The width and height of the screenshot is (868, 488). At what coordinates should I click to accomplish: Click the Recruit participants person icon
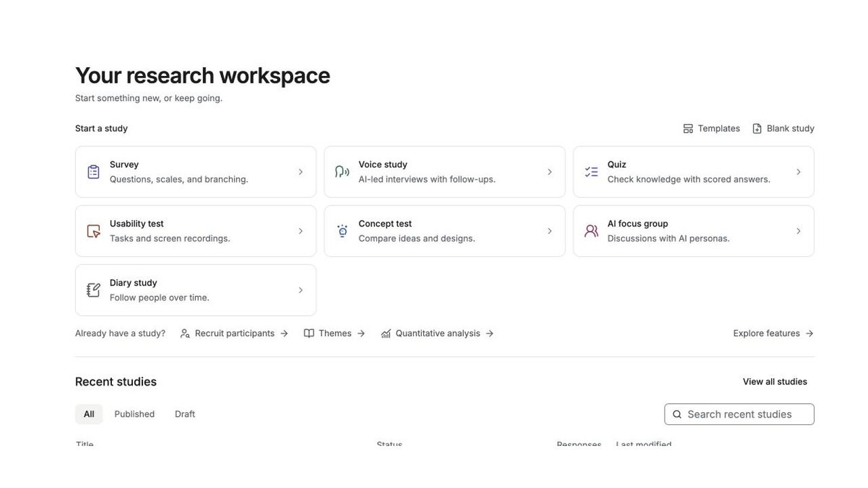click(x=185, y=333)
